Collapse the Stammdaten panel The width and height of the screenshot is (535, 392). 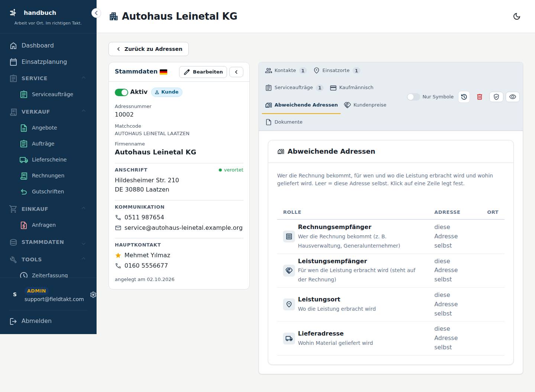236,72
